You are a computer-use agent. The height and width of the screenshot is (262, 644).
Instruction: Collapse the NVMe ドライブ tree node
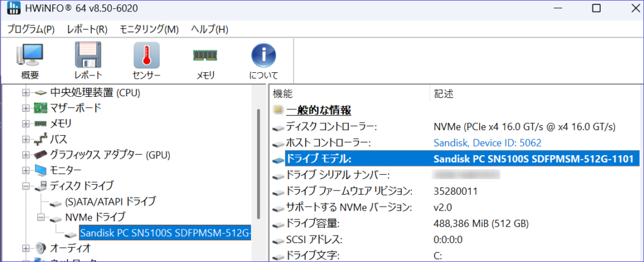pyautogui.click(x=41, y=217)
